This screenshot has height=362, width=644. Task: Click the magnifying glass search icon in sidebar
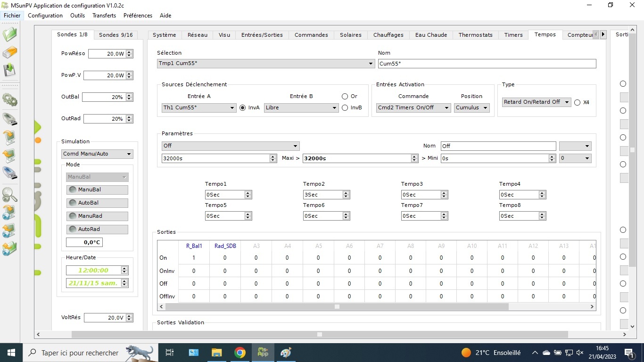(10, 194)
